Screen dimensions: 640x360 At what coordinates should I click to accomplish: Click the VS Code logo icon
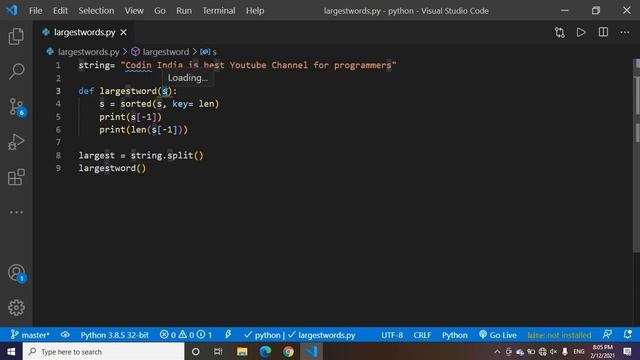(11, 10)
